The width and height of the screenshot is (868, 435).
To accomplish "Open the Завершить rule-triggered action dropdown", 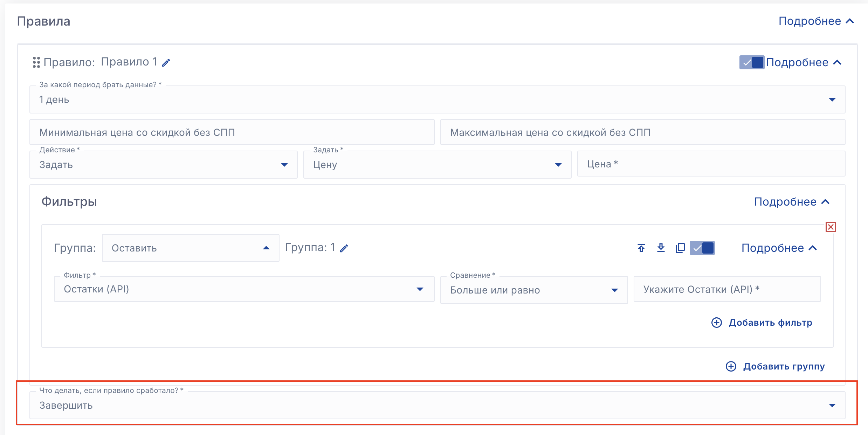I will (x=437, y=406).
